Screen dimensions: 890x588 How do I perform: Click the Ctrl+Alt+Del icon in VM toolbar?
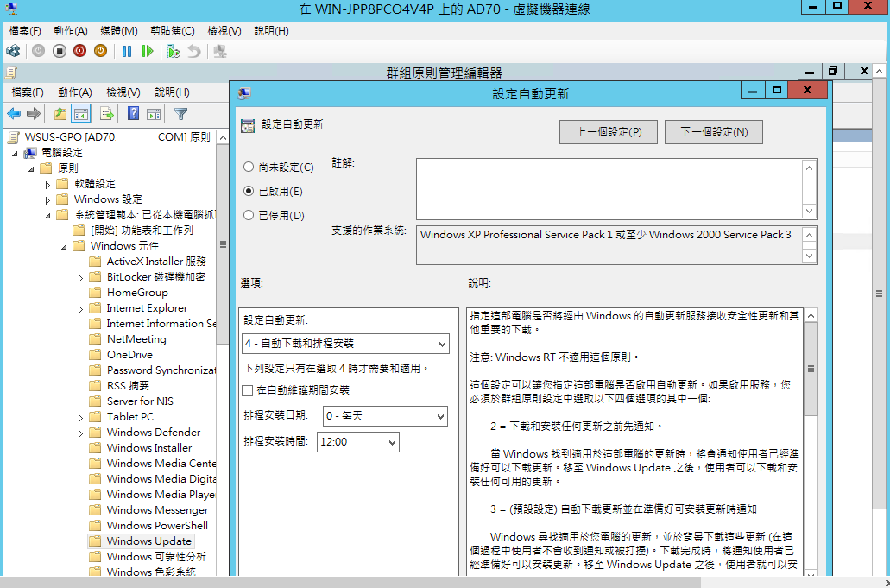pos(13,51)
